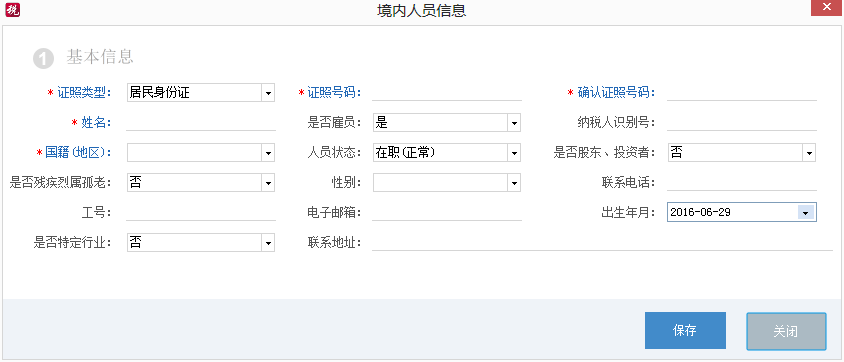Click the 关闭 button
The image size is (844, 362).
(786, 331)
